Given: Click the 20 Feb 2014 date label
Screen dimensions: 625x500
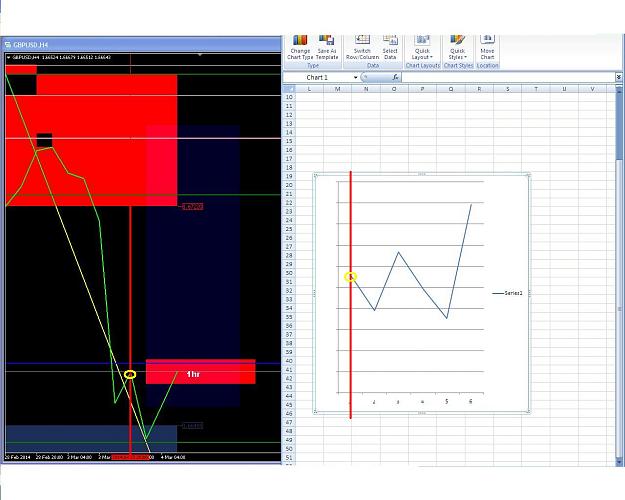Looking at the screenshot, I should (17, 457).
